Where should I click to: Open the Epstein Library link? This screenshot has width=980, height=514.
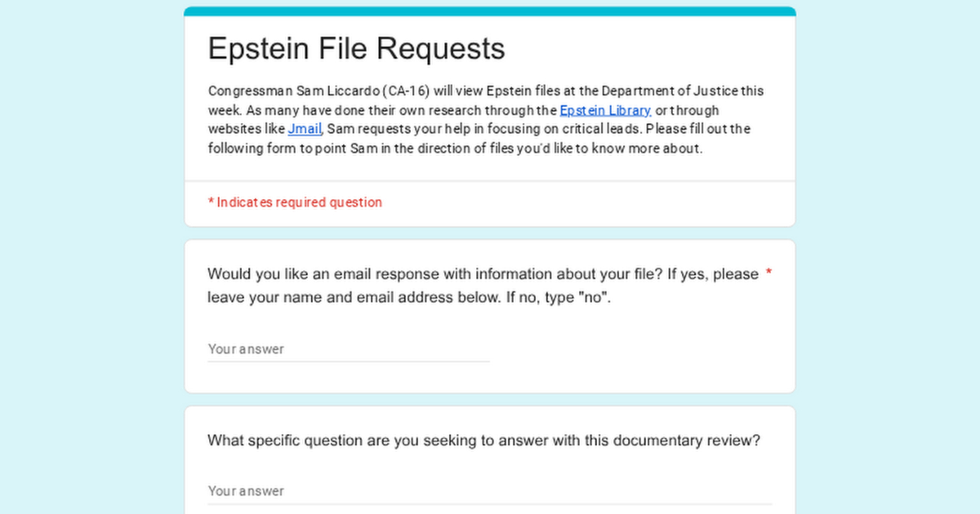coord(605,111)
